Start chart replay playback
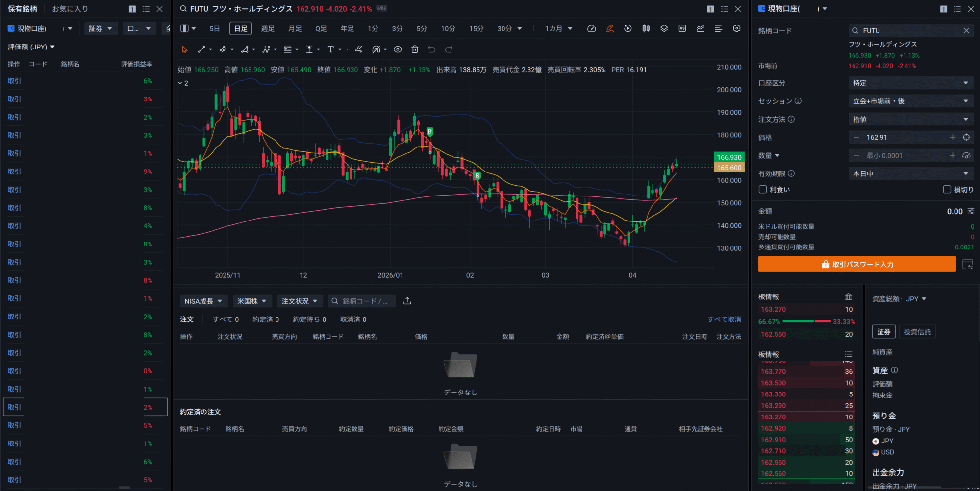The width and height of the screenshot is (980, 491). [x=628, y=28]
